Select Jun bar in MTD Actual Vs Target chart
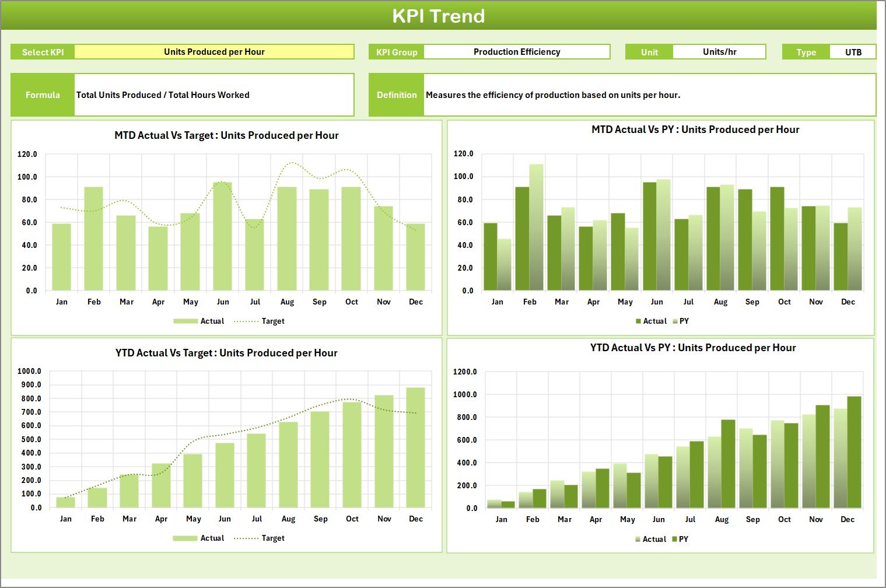886x588 pixels. tap(222, 236)
